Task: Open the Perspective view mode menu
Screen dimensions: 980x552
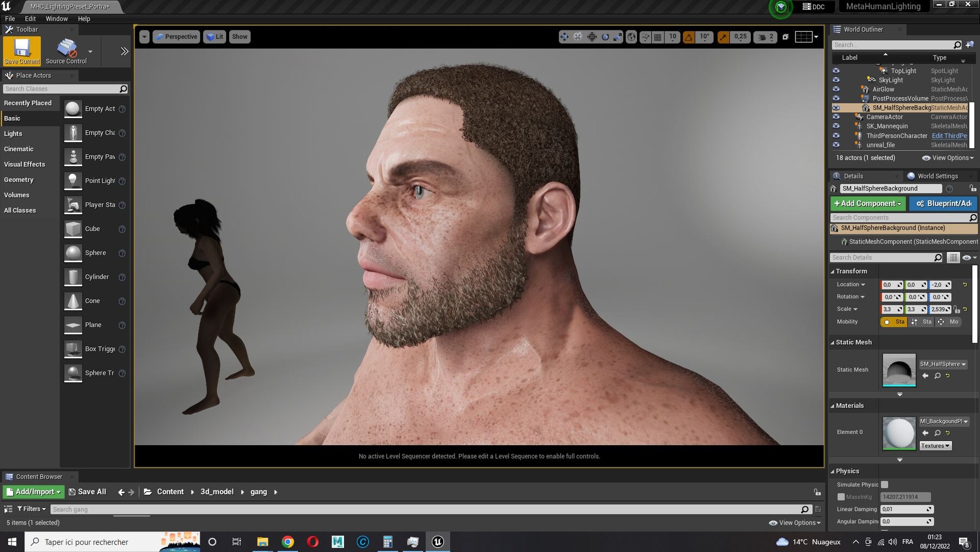Action: 176,37
